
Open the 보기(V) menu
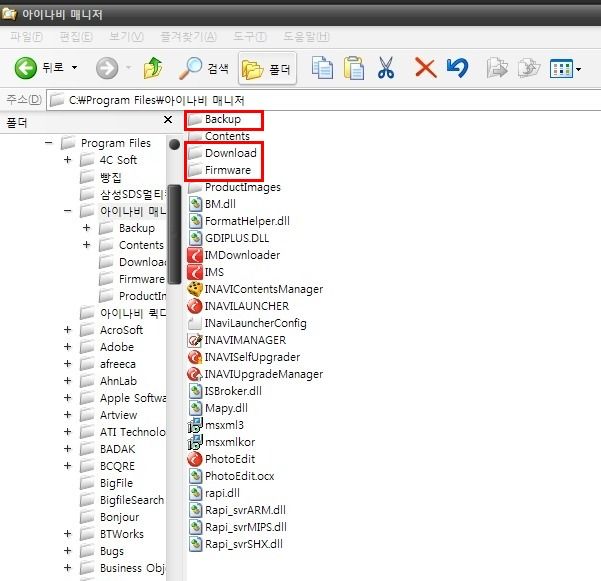[126, 37]
